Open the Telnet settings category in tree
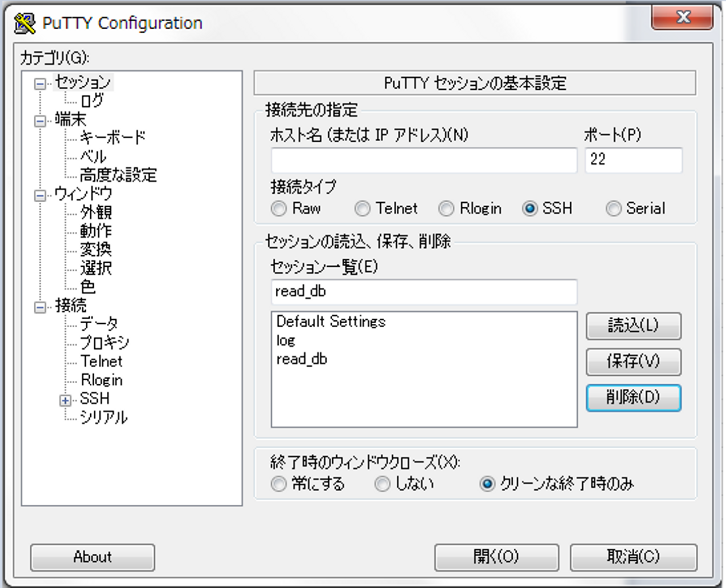This screenshot has height=588, width=726. [x=101, y=362]
